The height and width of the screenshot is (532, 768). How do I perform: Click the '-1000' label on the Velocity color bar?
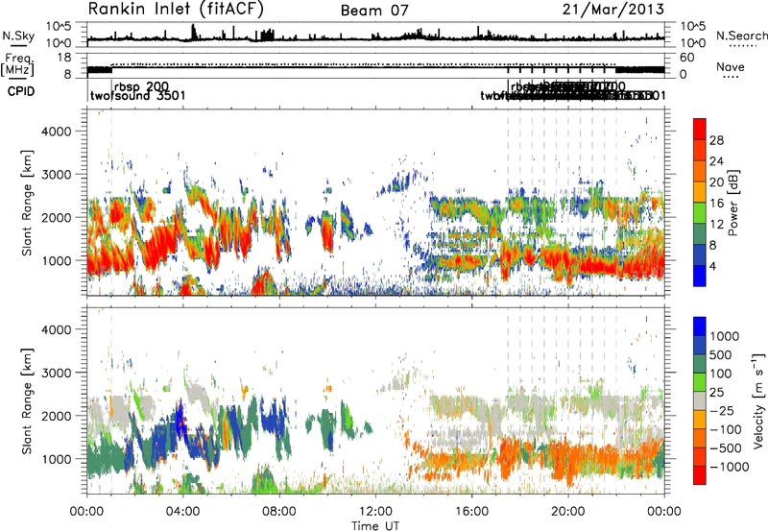(x=729, y=467)
